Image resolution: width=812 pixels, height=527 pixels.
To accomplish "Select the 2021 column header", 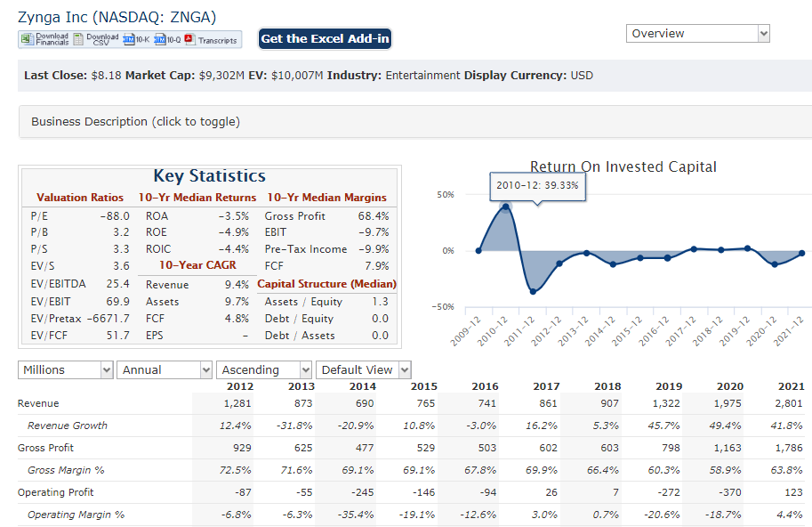I will click(792, 386).
